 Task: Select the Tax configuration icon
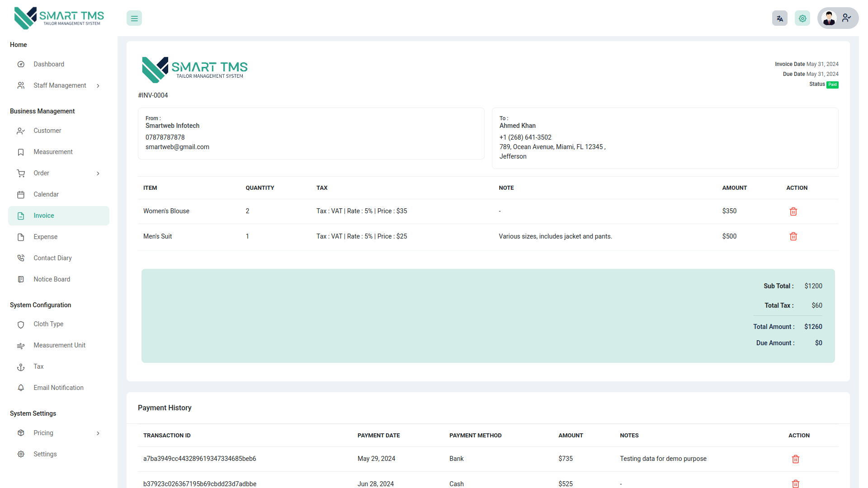(21, 367)
